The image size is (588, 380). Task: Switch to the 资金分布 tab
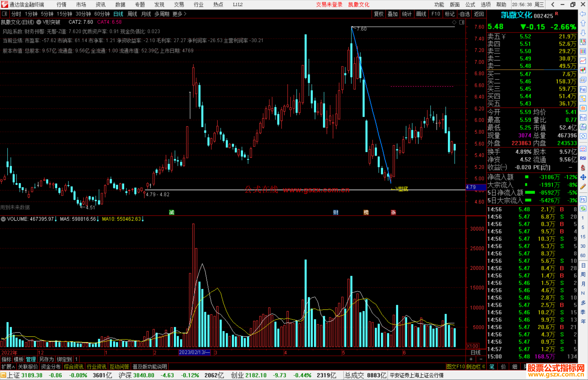pyautogui.click(x=51, y=367)
